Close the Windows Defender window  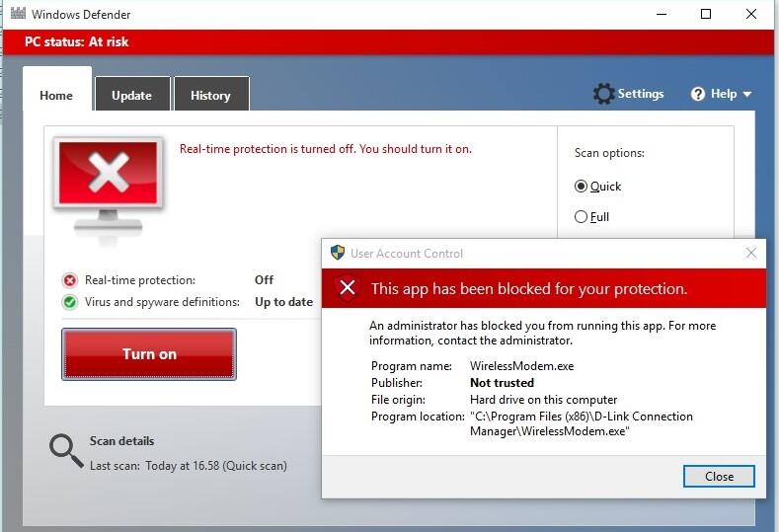[751, 14]
